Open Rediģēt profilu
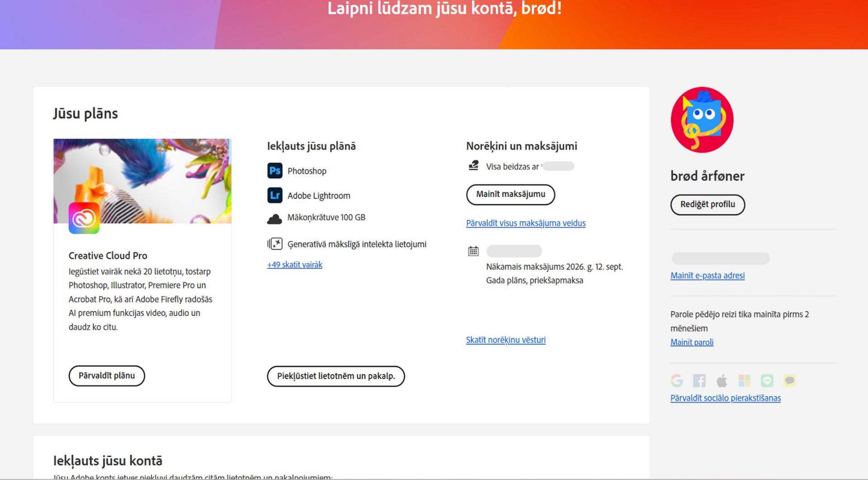The image size is (868, 480). [x=708, y=204]
